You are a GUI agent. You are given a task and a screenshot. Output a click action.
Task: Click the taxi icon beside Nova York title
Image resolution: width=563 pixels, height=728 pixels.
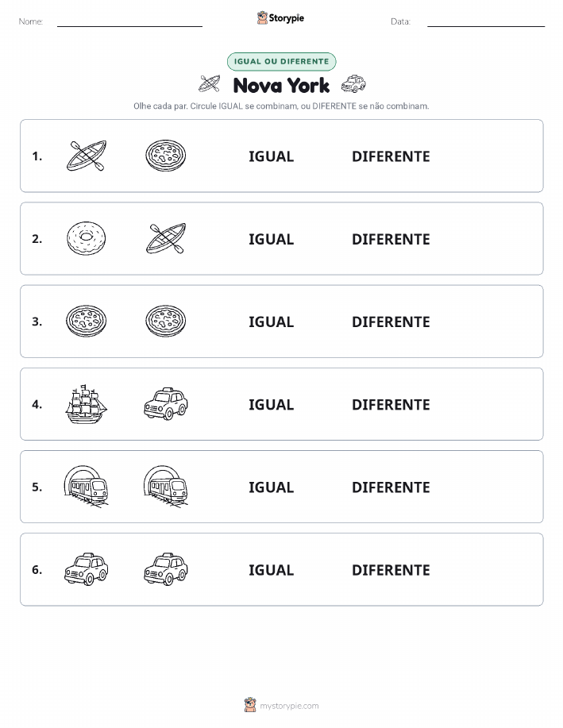pos(353,84)
